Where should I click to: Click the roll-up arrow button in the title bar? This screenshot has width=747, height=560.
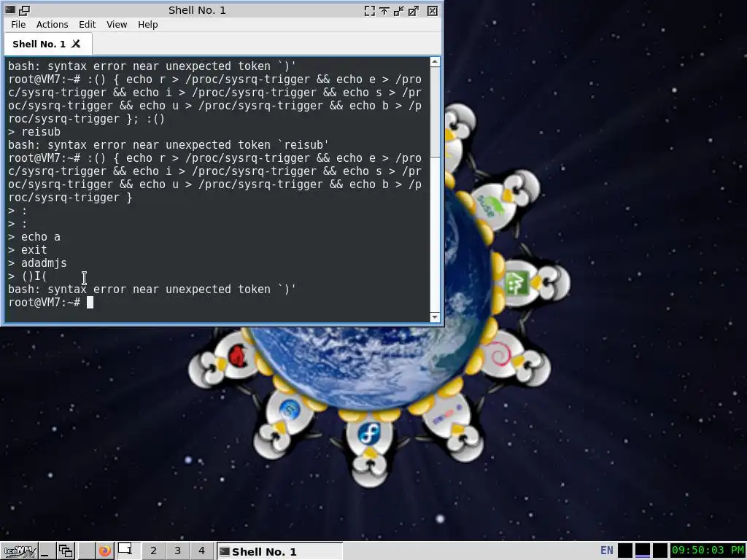point(384,10)
